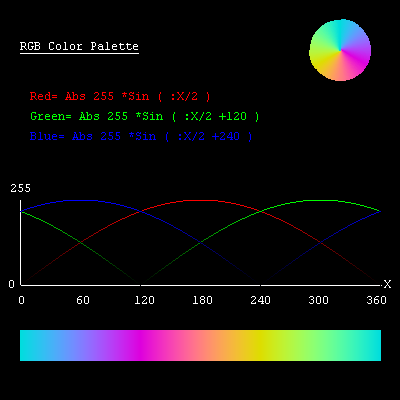The height and width of the screenshot is (400, 400).
Task: Click the 240 x-axis tick label
Action: click(x=260, y=300)
